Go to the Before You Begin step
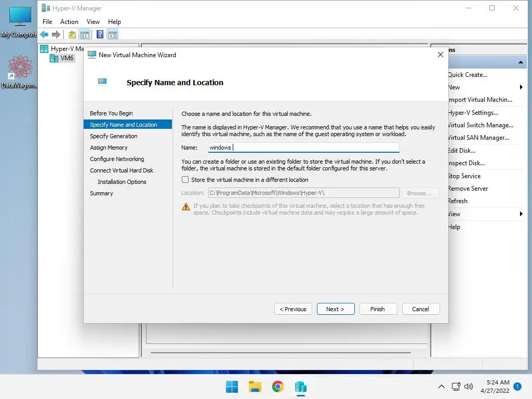The image size is (532, 399). pos(111,113)
